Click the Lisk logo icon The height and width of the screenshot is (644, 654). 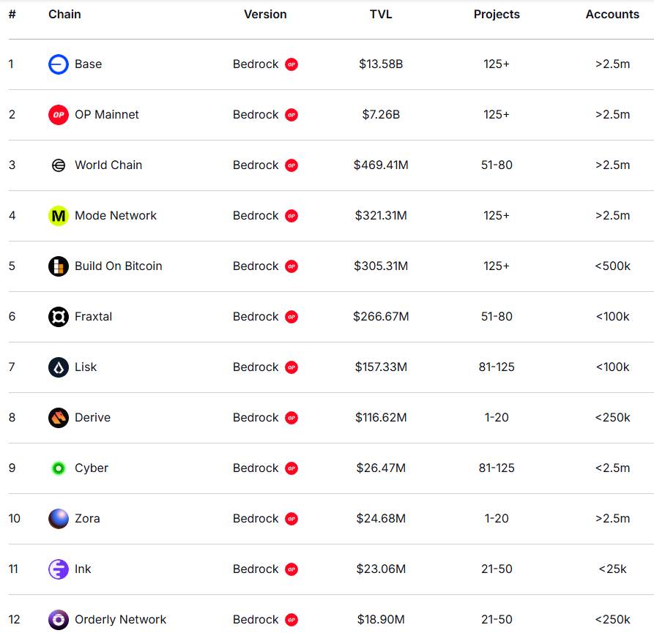click(59, 367)
